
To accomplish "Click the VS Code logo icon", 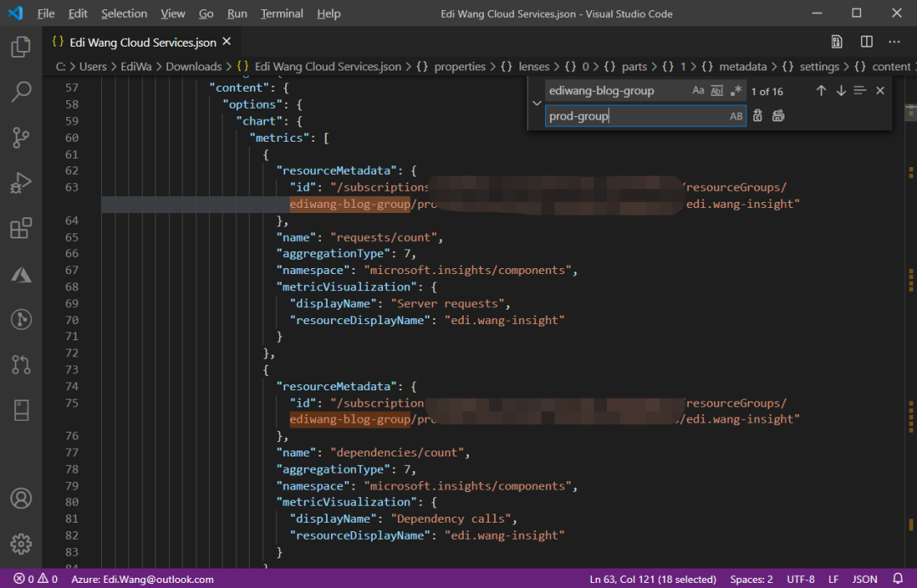I will (x=16, y=13).
